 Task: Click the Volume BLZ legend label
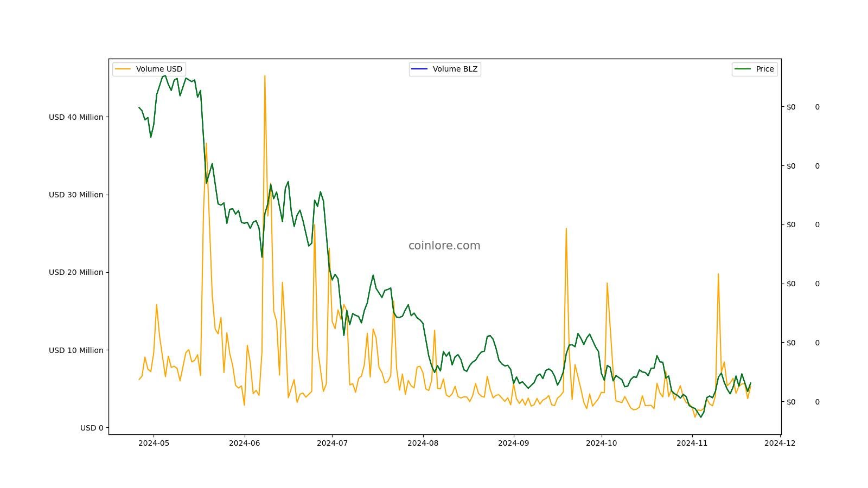click(455, 69)
